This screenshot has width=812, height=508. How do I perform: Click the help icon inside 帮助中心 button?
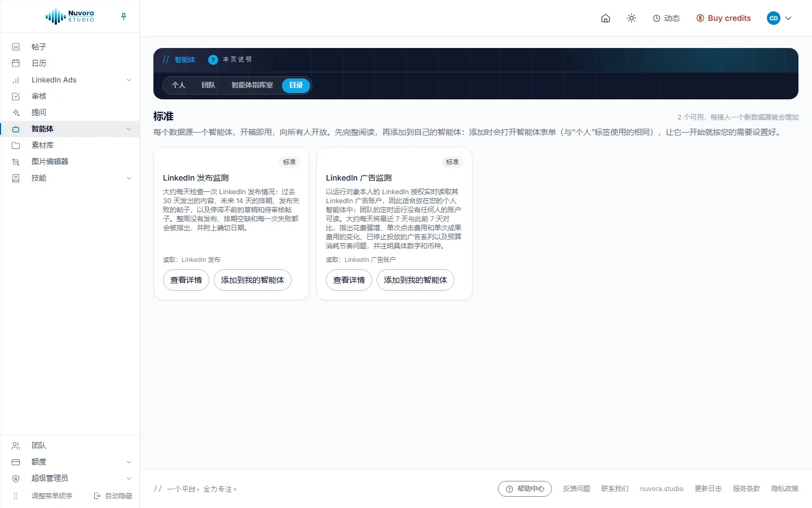(509, 489)
